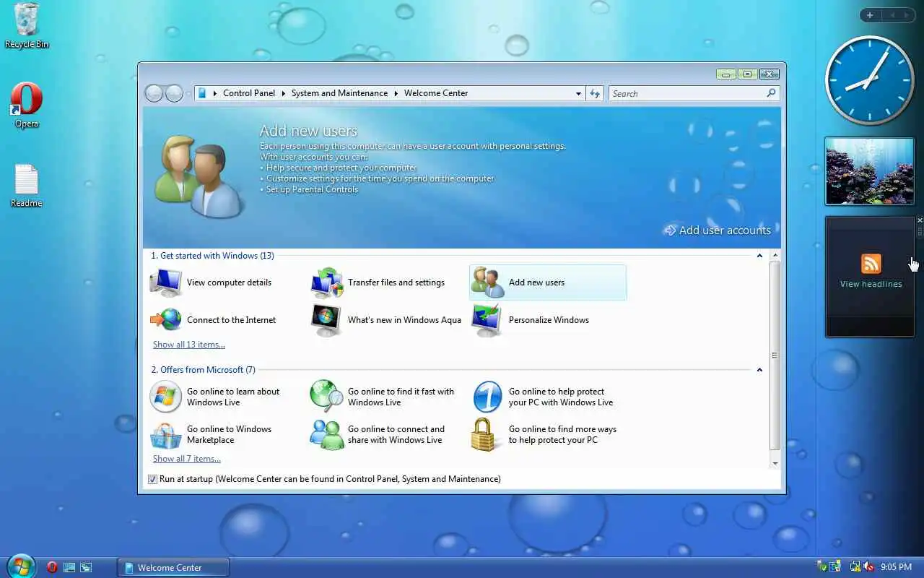This screenshot has width=924, height=578.
Task: Expand arrow after System and Maintenance breadcrumb
Action: [x=396, y=93]
